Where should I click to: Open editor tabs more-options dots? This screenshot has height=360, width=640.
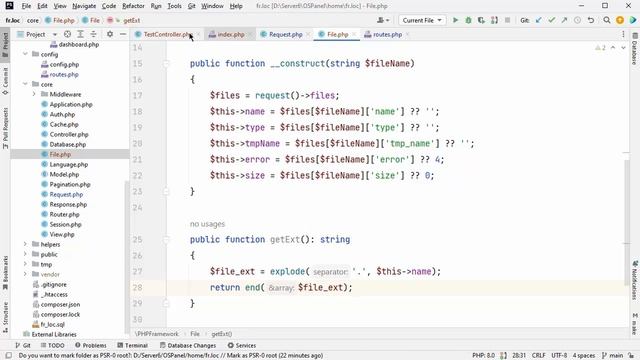click(623, 34)
